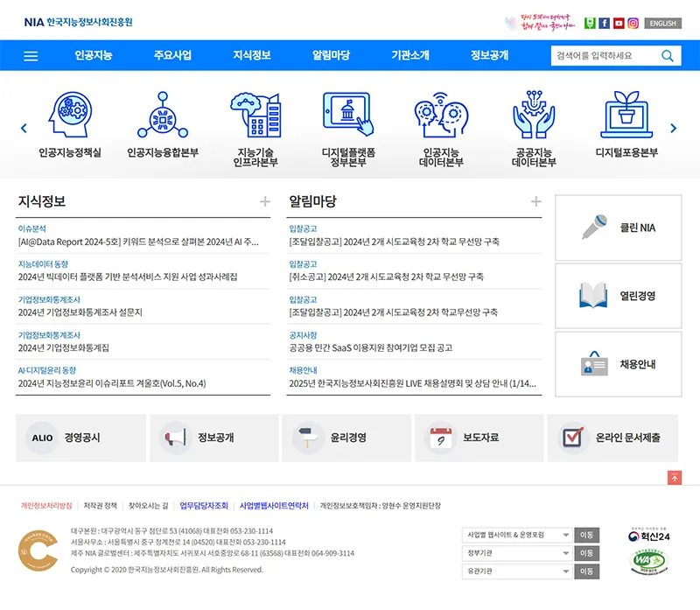Image resolution: width=700 pixels, height=610 pixels.
Task: Click the 클린 NIA microphone icon
Action: tap(594, 227)
